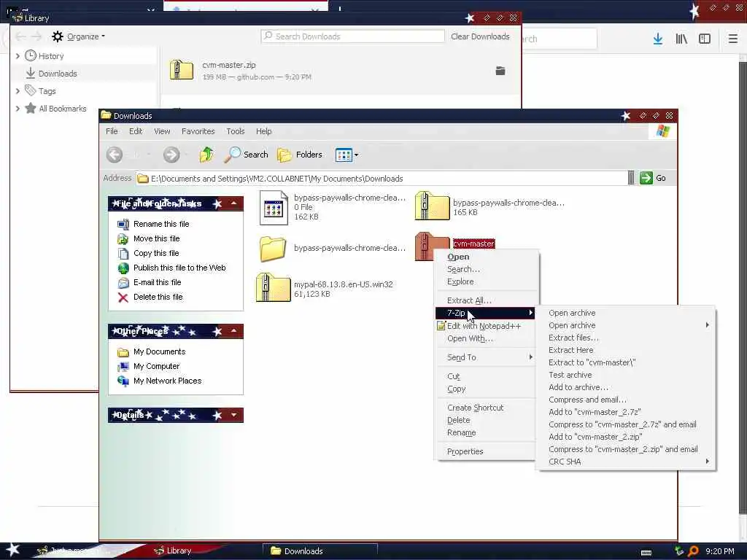Toggle the Folders pane button
This screenshot has height=560, width=747.
[x=300, y=155]
